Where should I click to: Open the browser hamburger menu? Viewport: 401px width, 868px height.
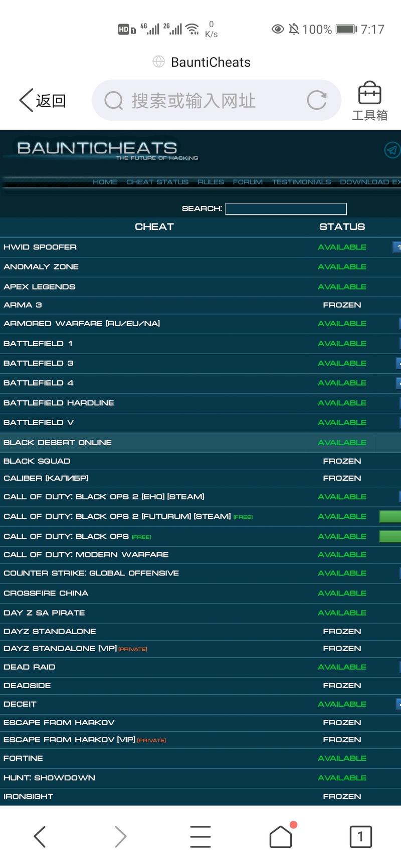[200, 836]
